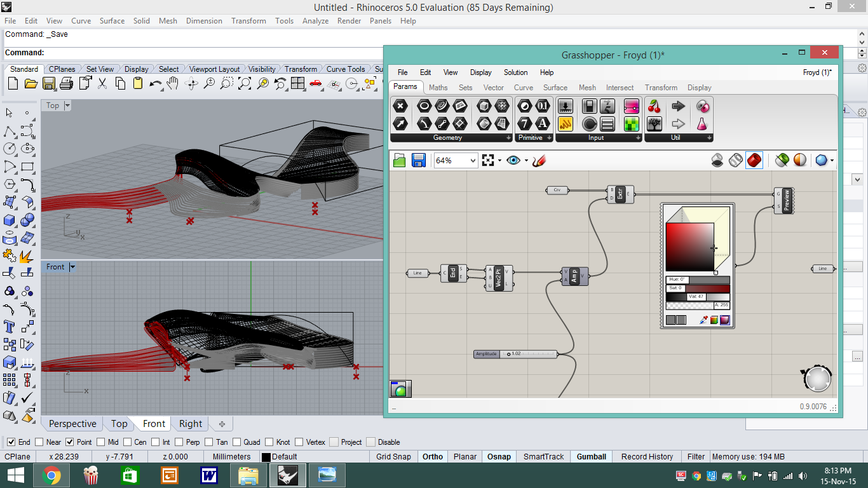The image size is (868, 488).
Task: Click the Amplitude number slider on canvas
Action: (516, 354)
